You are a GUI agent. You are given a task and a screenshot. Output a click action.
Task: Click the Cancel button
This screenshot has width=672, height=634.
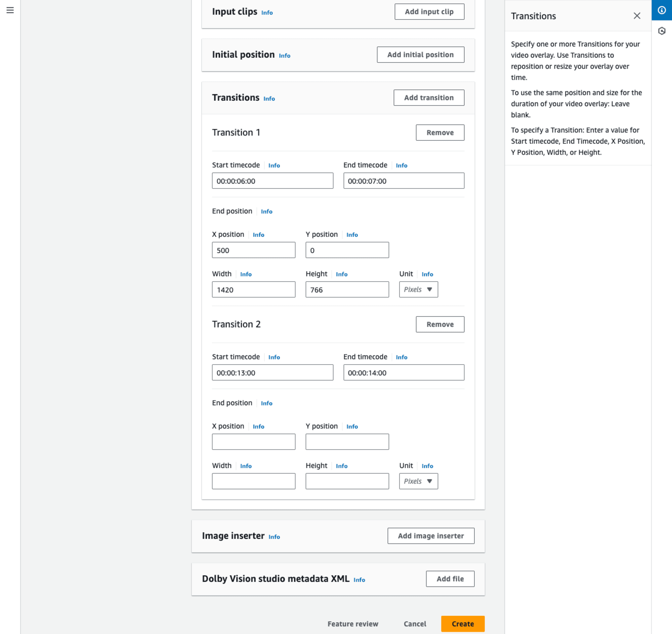click(x=415, y=624)
